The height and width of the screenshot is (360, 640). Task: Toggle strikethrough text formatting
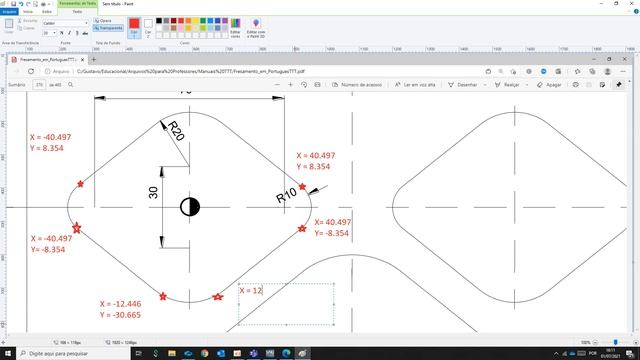click(85, 33)
